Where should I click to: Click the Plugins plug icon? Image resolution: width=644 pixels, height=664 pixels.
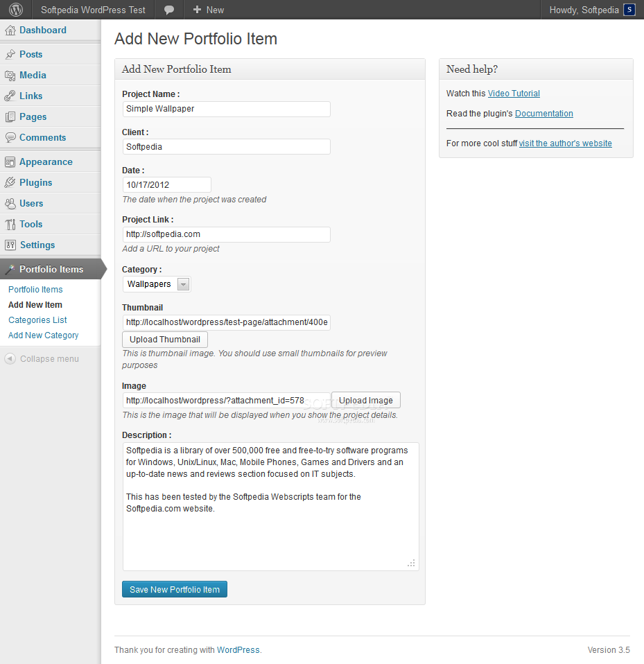[x=10, y=182]
